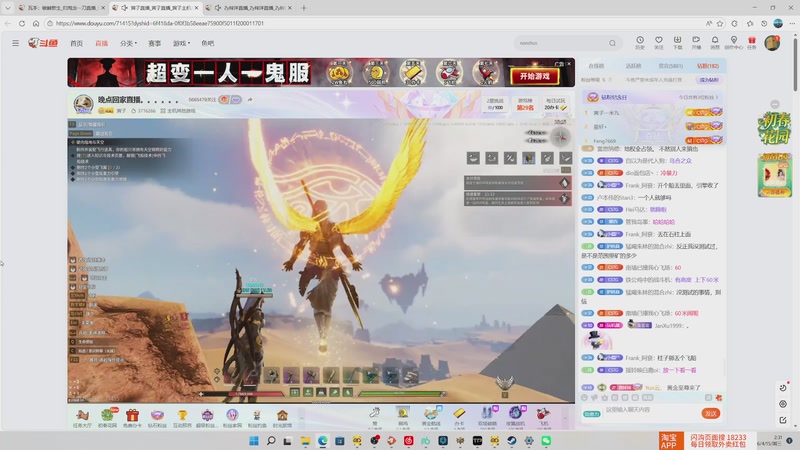The height and width of the screenshot is (450, 800).
Task: Open the 鱼吧 nav item
Action: click(x=208, y=43)
